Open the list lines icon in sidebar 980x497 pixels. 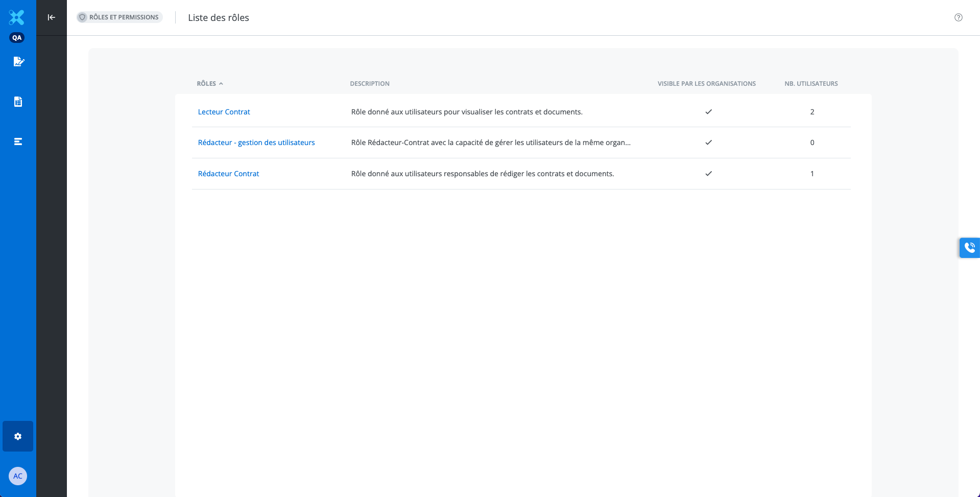[18, 141]
